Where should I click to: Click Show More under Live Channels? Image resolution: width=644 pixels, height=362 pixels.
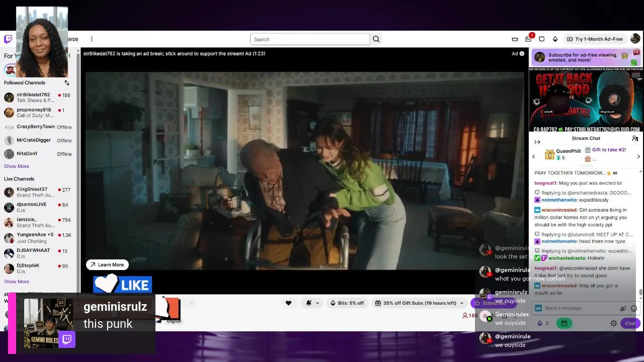pos(17,282)
